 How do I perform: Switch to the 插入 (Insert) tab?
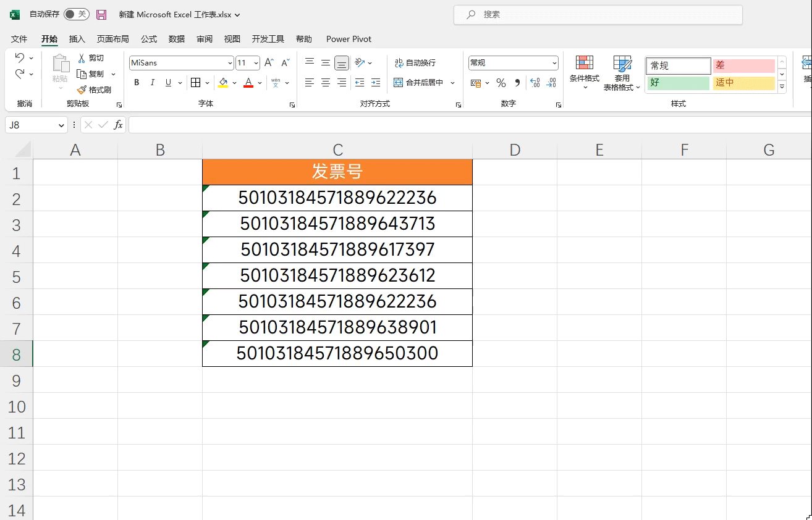77,39
